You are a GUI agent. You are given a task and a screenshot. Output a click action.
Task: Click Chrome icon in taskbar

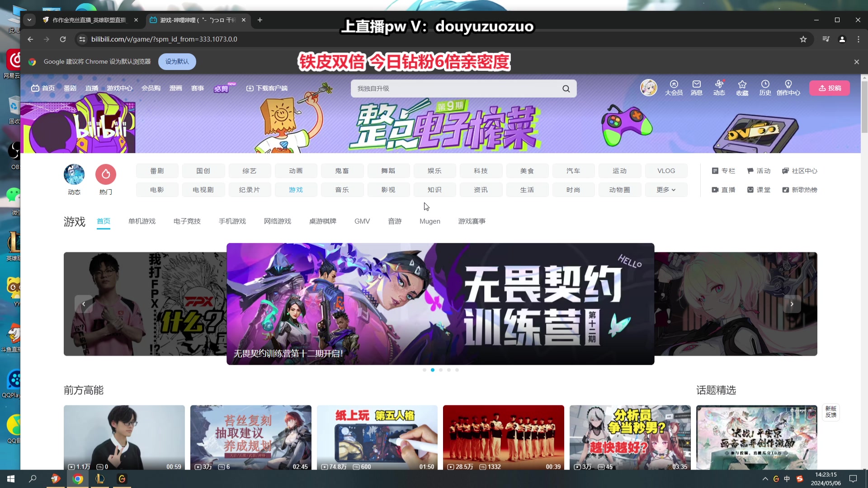(x=78, y=479)
